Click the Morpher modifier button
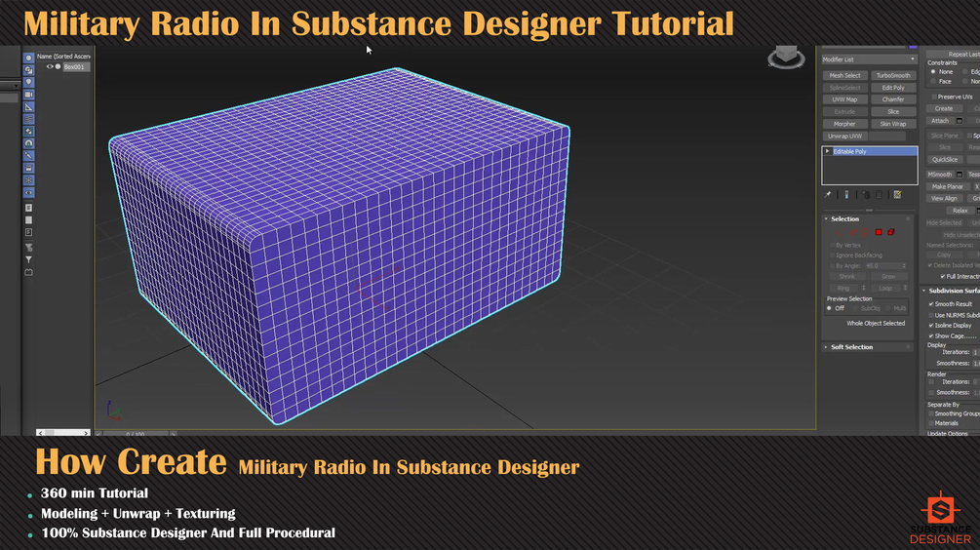Screen dimensions: 980x550 [844, 124]
